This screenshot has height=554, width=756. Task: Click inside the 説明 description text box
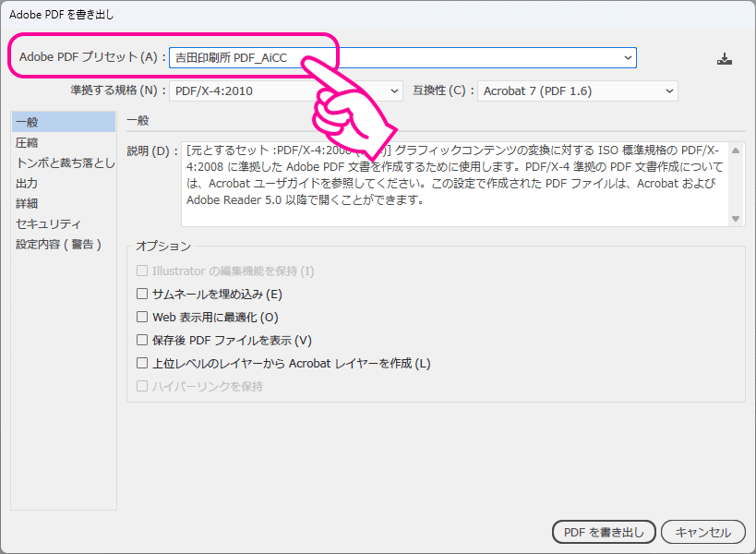456,184
